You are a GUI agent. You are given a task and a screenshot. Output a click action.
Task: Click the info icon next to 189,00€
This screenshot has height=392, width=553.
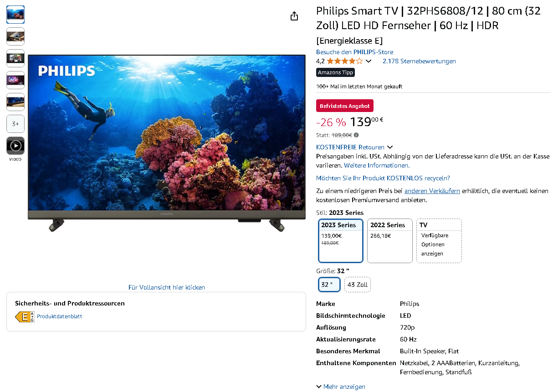356,135
